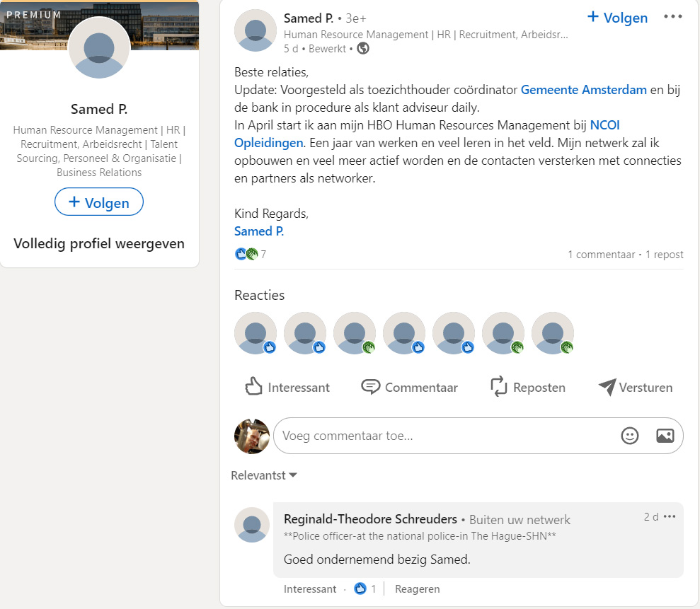
Task: Select the Reposten icon under the post
Action: 500,386
